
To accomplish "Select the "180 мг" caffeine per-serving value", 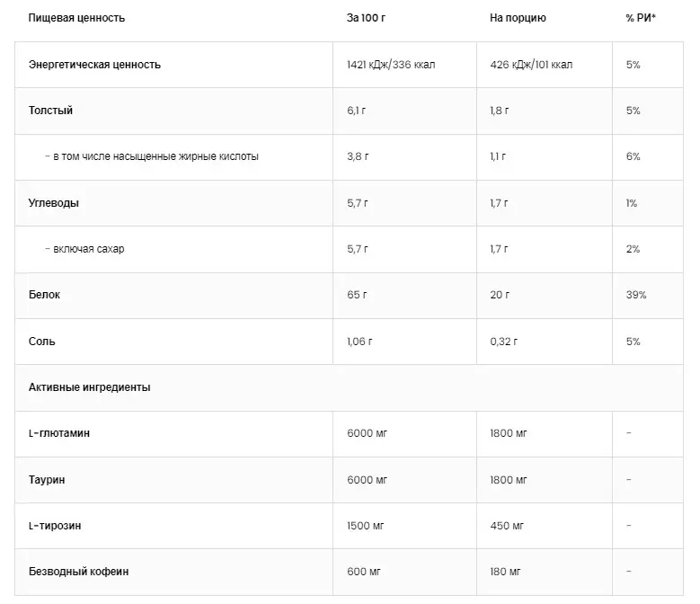I will tap(505, 572).
